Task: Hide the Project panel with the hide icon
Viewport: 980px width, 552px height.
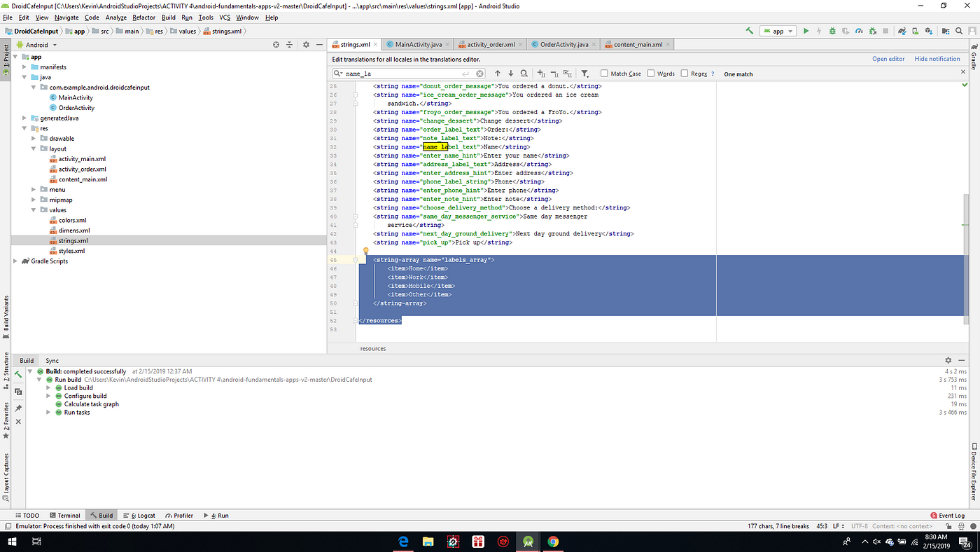Action: point(318,45)
